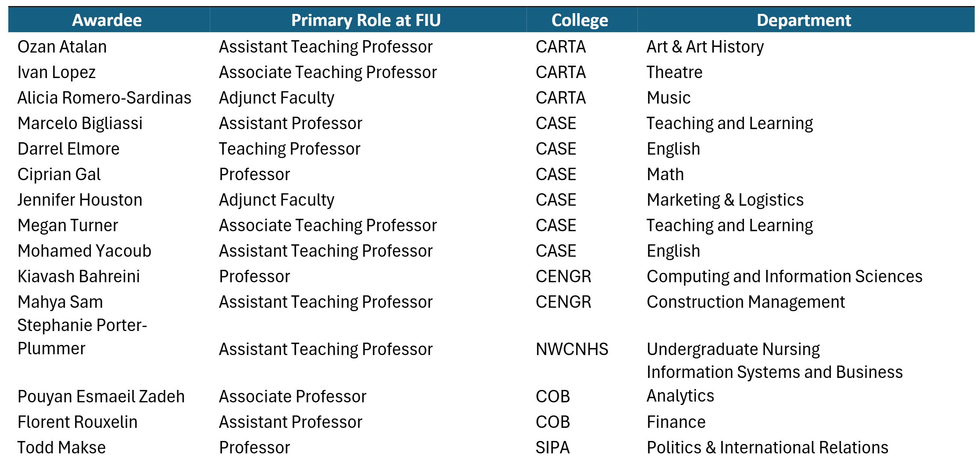
Task: Click on Alicia Romero-Sardinas
Action: coord(104,98)
